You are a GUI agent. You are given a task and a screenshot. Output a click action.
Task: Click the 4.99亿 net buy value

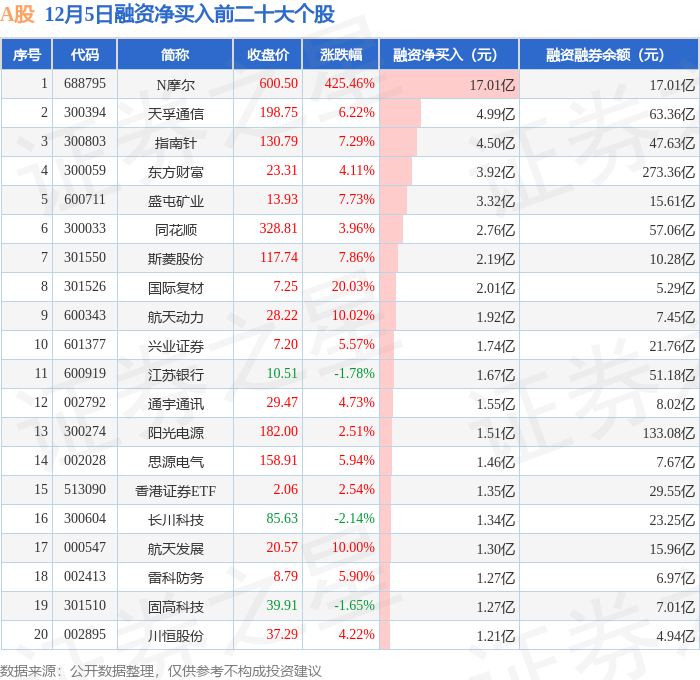(496, 114)
